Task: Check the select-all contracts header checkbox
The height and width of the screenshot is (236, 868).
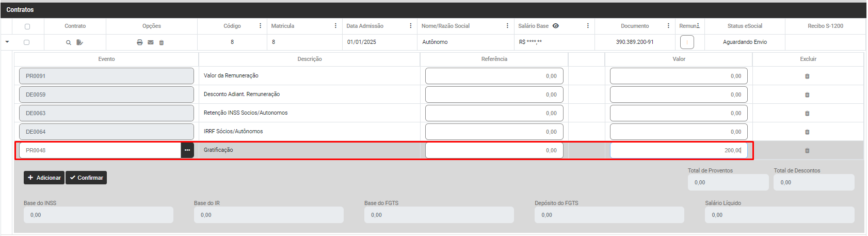Action: point(27,26)
